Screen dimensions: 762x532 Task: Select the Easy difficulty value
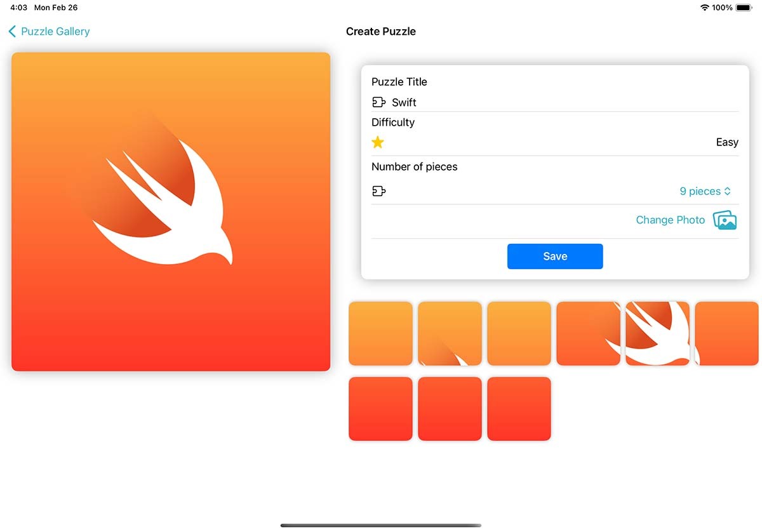pyautogui.click(x=727, y=142)
